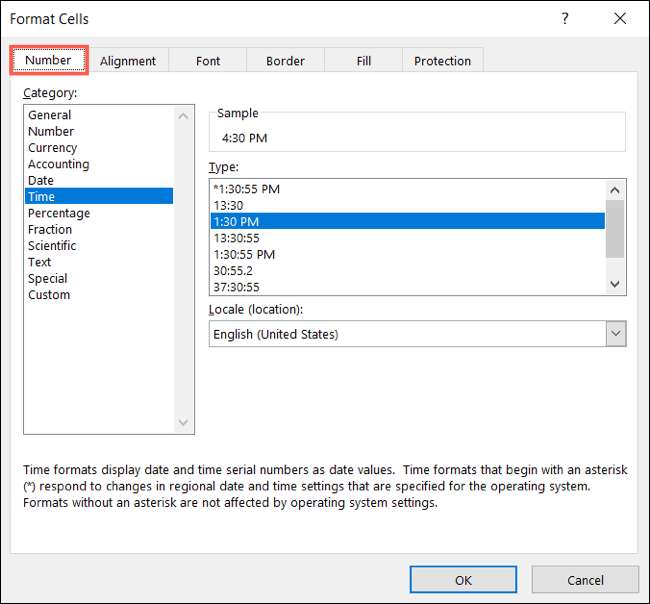Pick the 13:30:55 time type
This screenshot has width=650, height=604.
237,238
